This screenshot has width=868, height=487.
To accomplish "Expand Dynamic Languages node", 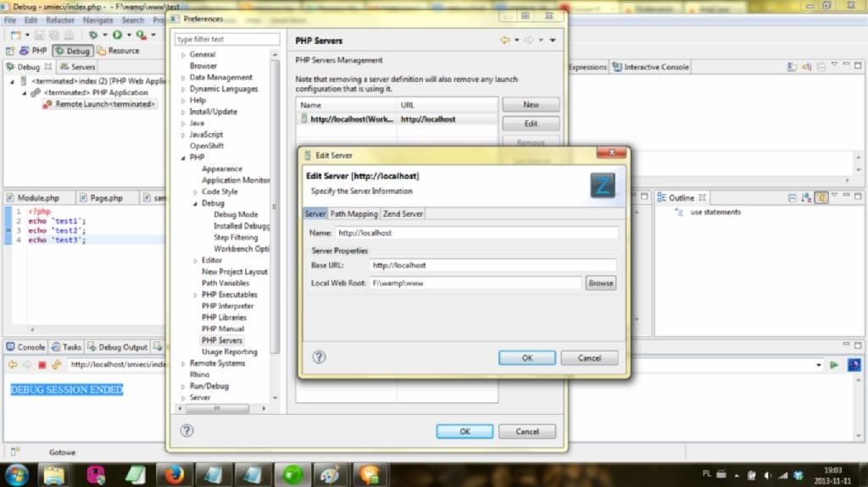I will 183,89.
